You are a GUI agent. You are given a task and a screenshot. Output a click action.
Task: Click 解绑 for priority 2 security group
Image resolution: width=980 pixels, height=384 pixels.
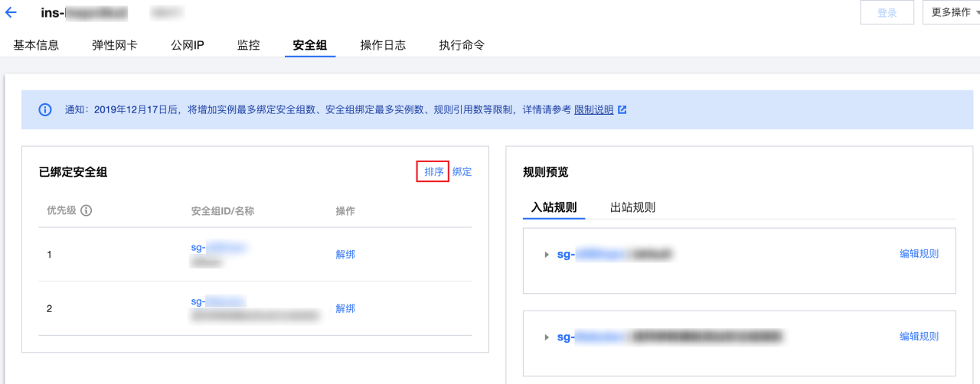345,308
